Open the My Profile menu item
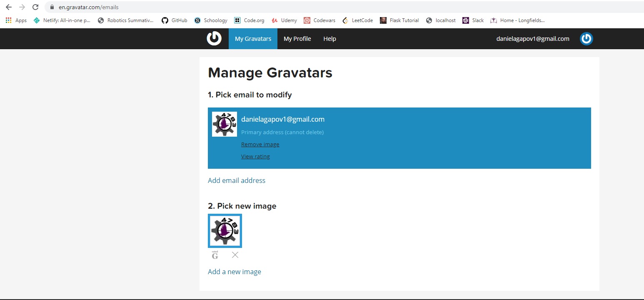Viewport: 644px width, 300px height. pos(297,39)
